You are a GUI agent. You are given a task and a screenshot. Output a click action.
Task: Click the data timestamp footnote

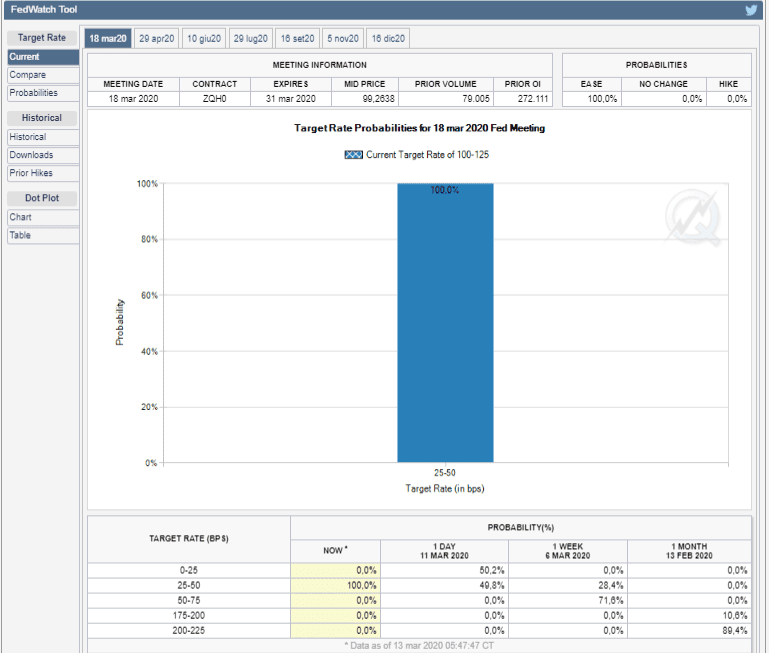click(x=419, y=646)
